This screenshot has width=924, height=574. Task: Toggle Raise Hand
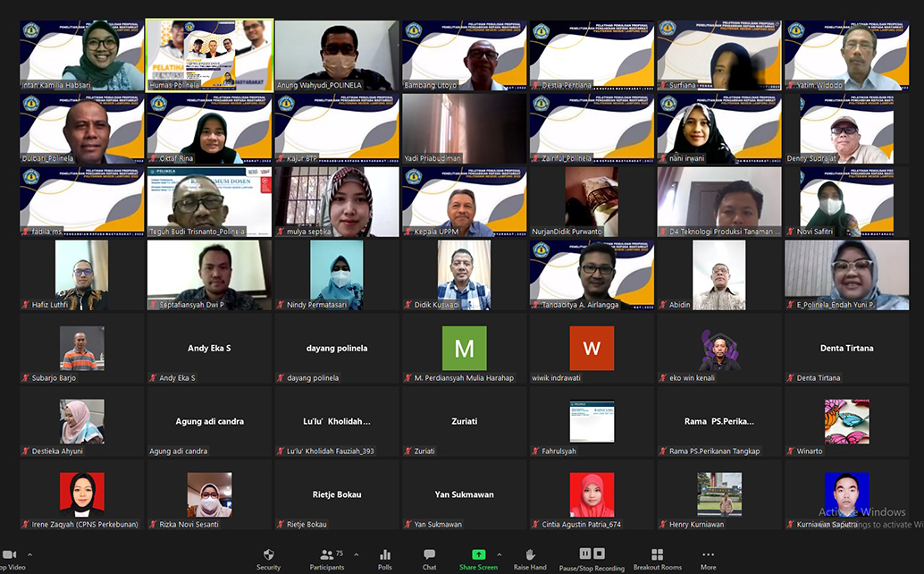coord(530,555)
